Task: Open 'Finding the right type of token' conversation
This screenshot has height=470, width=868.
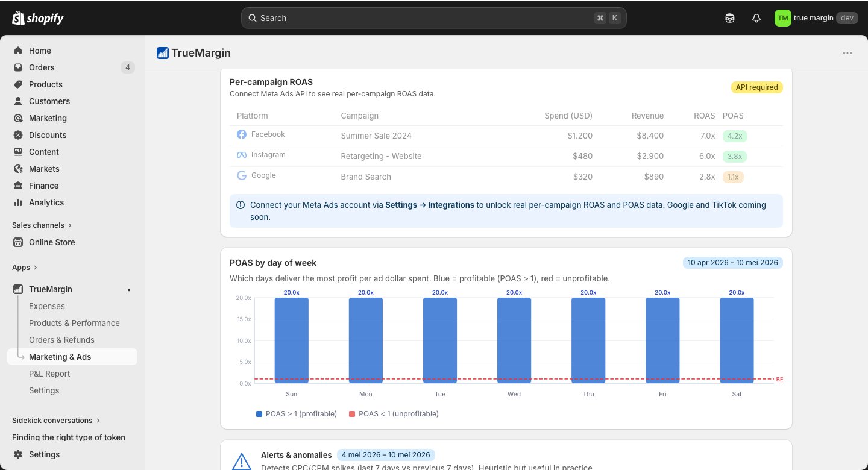Action: pyautogui.click(x=69, y=437)
